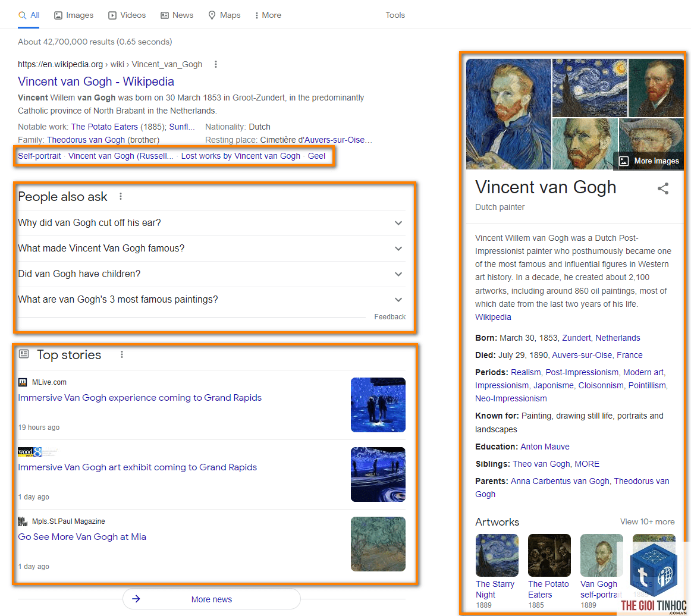Share Vincent van Gogh knowledge panel
Image resolution: width=691 pixels, height=616 pixels.
[x=663, y=188]
